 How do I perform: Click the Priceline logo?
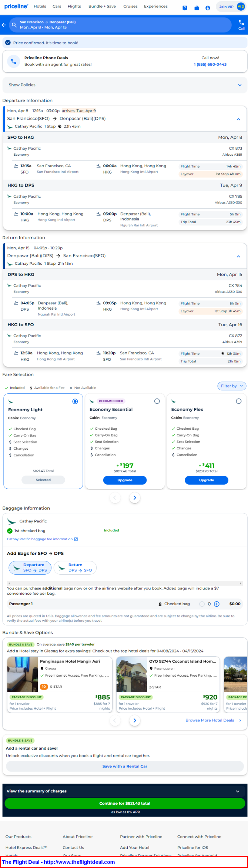pos(16,6)
